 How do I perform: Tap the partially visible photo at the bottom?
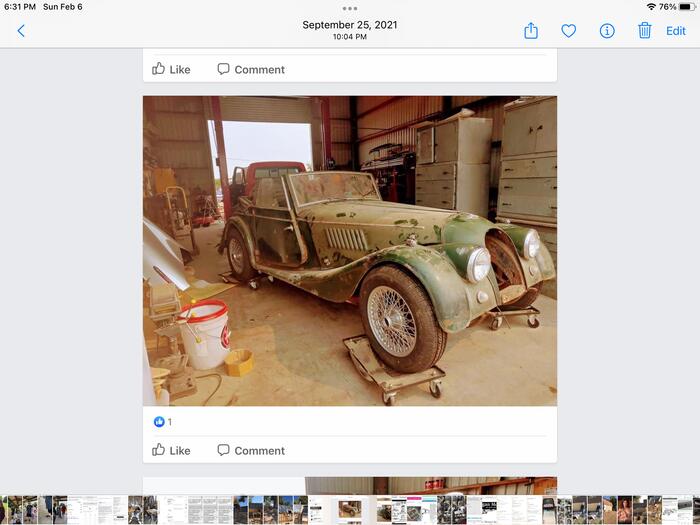tap(350, 485)
